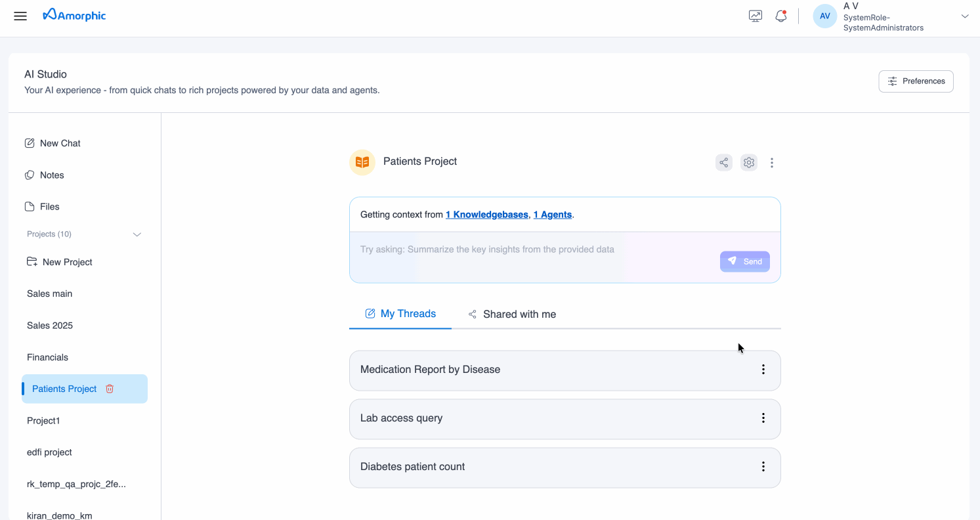The width and height of the screenshot is (980, 520).
Task: Open options for Lab access query thread
Action: [x=763, y=418]
